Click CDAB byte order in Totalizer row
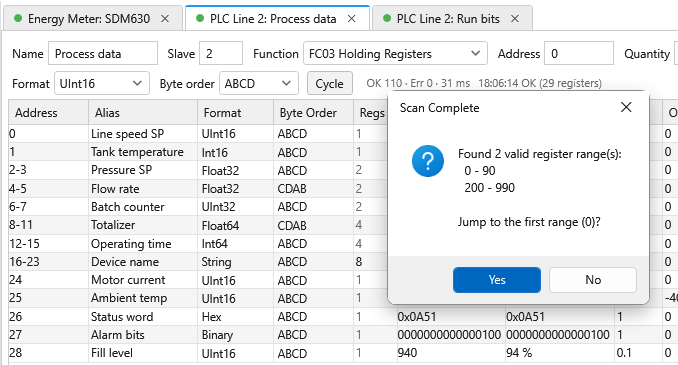The height and width of the screenshot is (365, 678). (313, 225)
